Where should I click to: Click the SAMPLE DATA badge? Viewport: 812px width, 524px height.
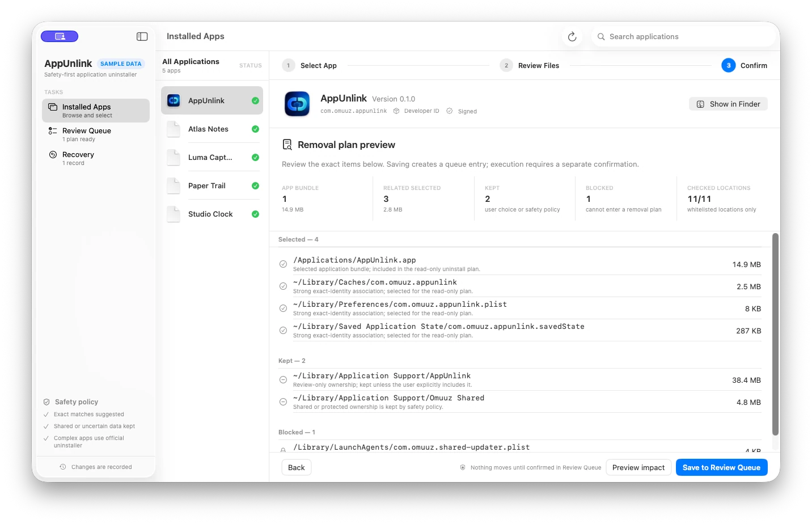121,64
